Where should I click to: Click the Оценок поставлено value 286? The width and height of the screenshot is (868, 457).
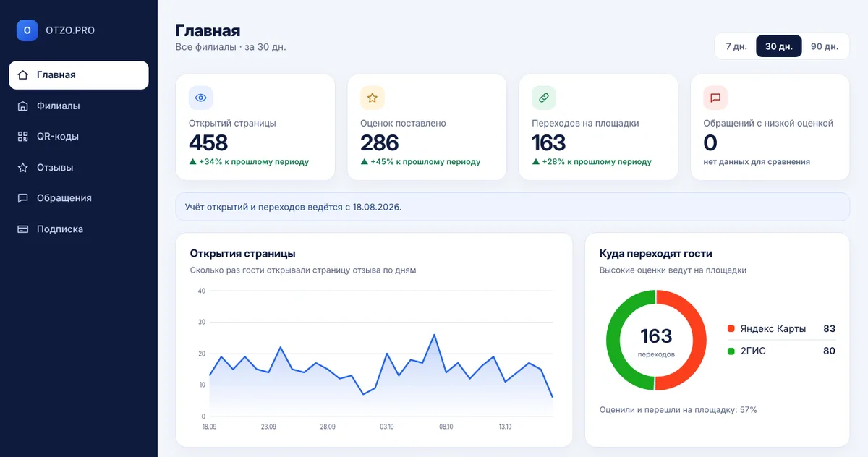coord(380,142)
